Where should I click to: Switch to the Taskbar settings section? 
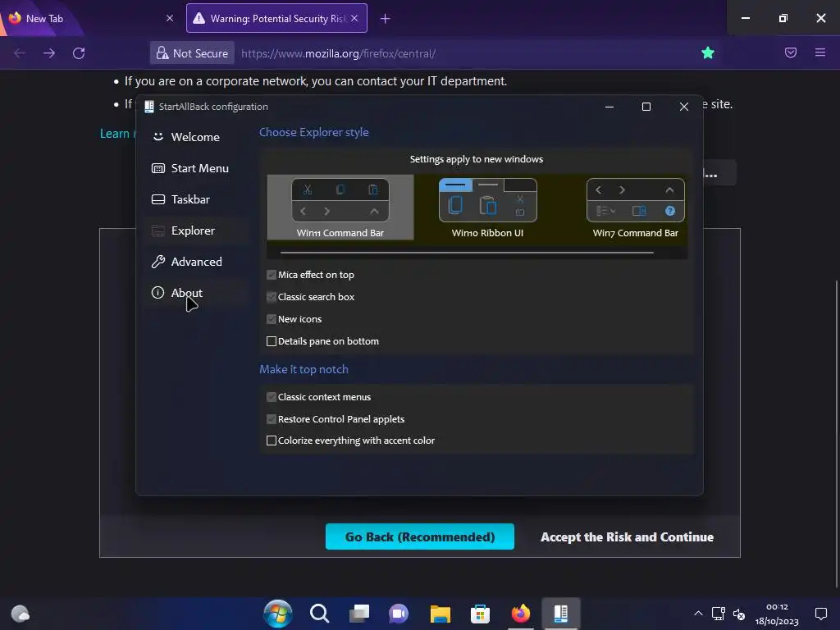tap(195, 199)
